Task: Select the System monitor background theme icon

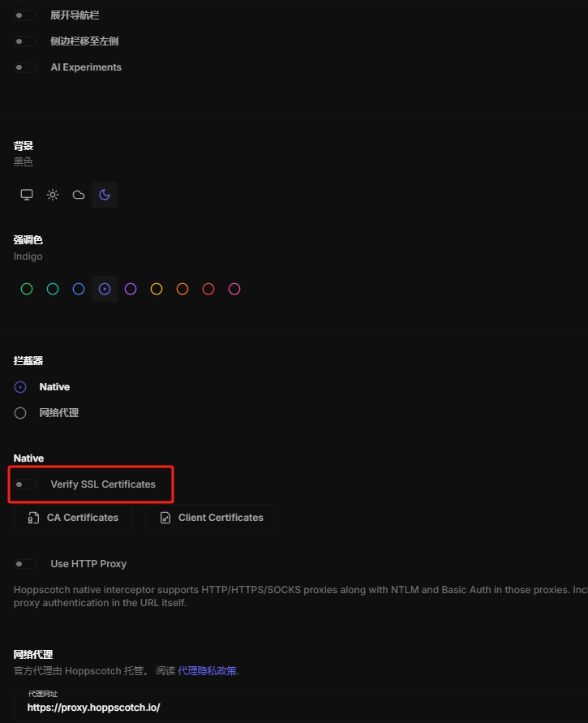Action: tap(27, 195)
